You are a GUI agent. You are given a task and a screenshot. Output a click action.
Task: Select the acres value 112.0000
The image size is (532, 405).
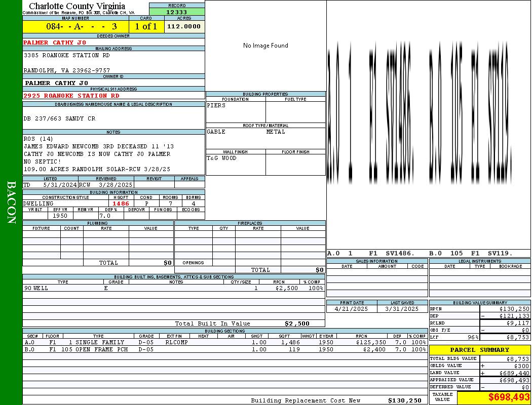(184, 26)
